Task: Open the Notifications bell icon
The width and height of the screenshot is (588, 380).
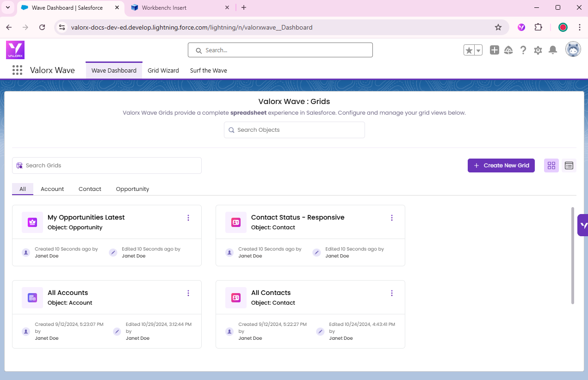Action: click(x=552, y=50)
